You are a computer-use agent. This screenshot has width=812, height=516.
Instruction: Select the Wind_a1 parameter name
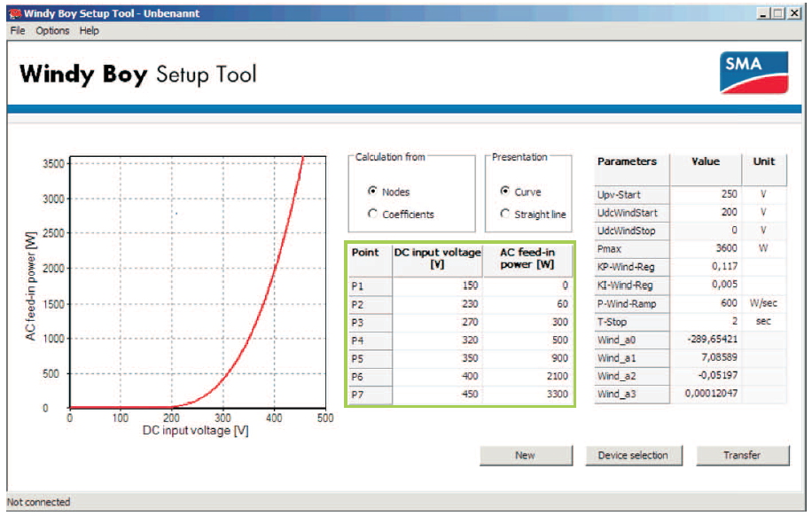pyautogui.click(x=632, y=358)
